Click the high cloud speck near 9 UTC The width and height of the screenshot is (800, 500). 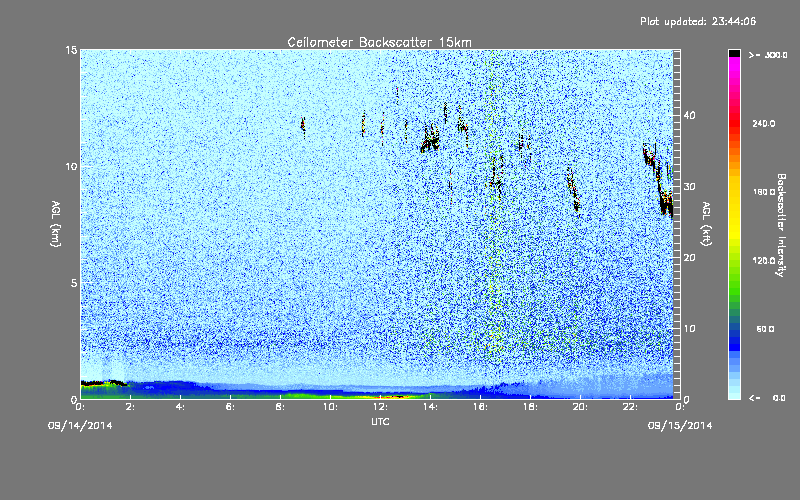(303, 126)
